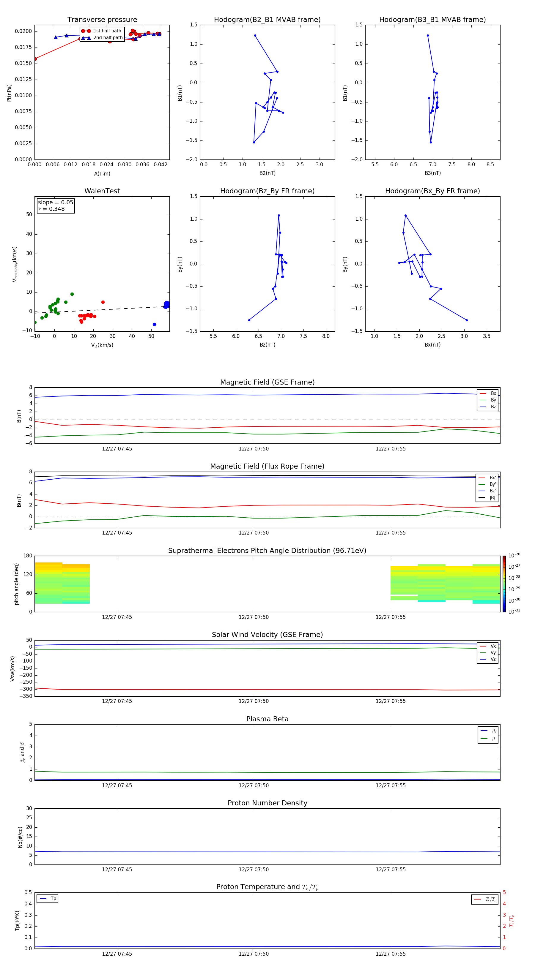Click the '10^-31' colorbar label

(514, 611)
